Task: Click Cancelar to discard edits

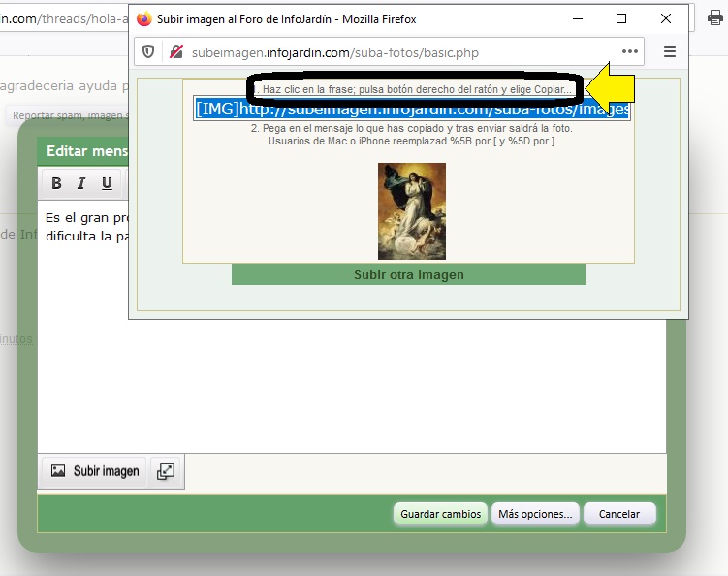Action: click(x=619, y=514)
